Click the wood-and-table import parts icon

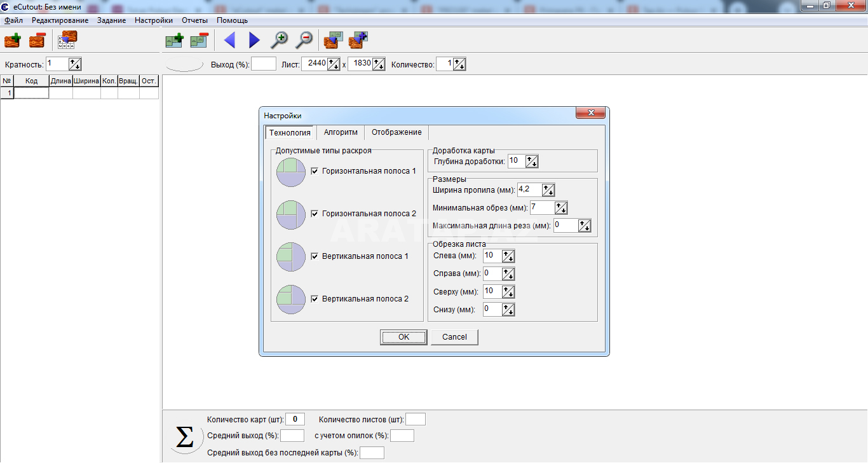coord(67,41)
